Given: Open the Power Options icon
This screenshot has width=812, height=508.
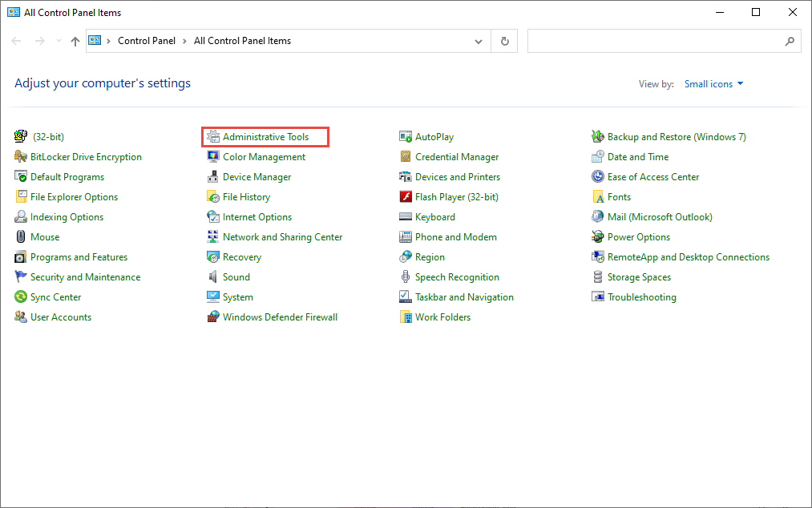Looking at the screenshot, I should 598,237.
